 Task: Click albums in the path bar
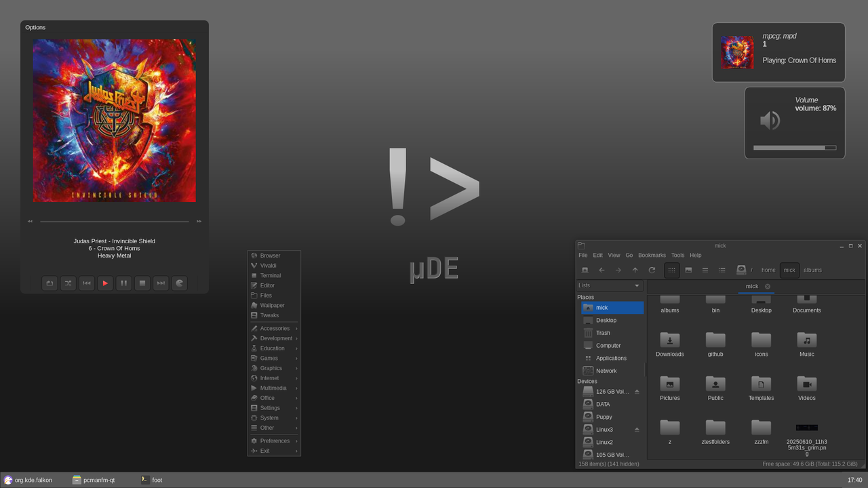[812, 270]
